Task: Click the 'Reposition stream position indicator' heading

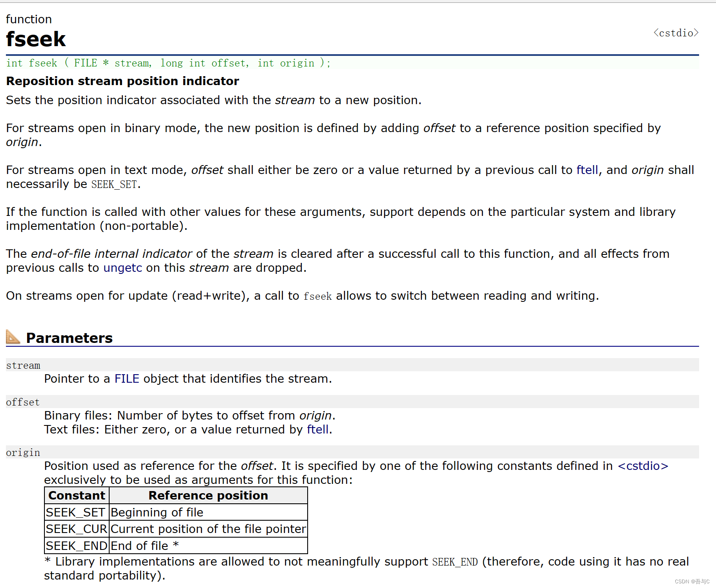Action: pos(123,81)
